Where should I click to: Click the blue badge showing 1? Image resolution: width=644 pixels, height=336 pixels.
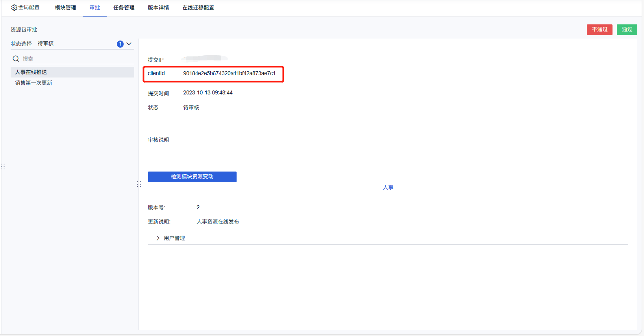(x=120, y=44)
